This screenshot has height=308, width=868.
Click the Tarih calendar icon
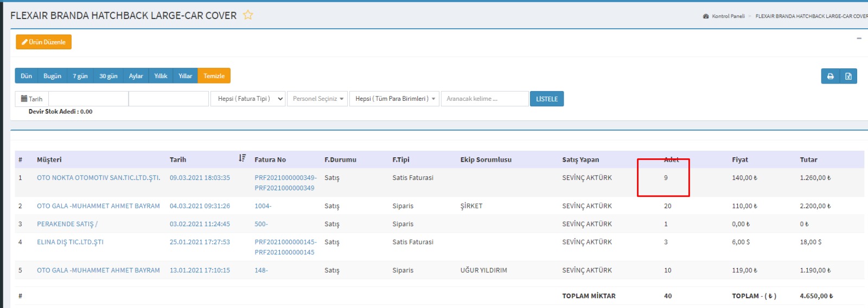click(24, 99)
